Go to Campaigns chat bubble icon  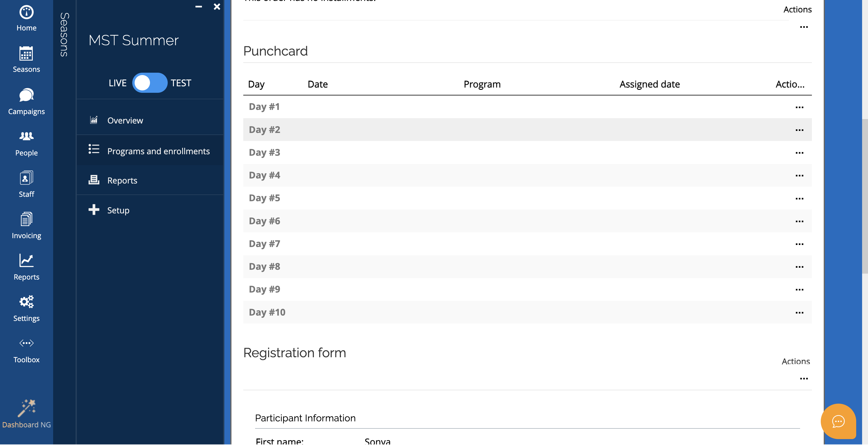(x=26, y=95)
